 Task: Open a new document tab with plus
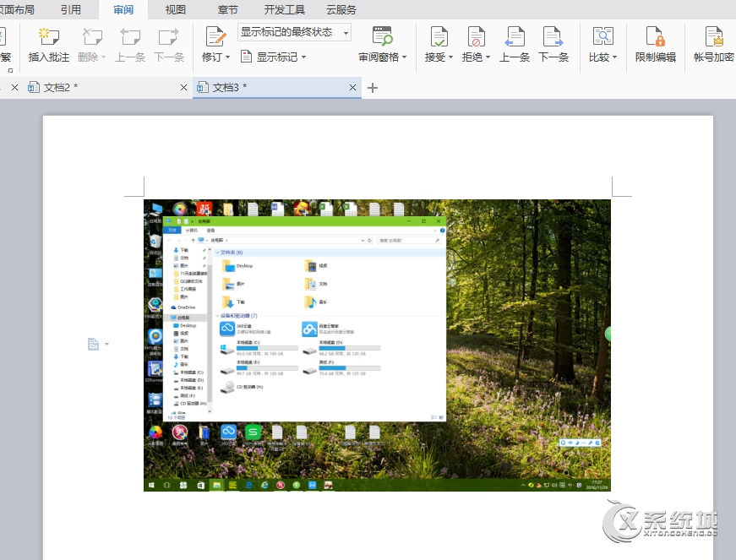(372, 88)
